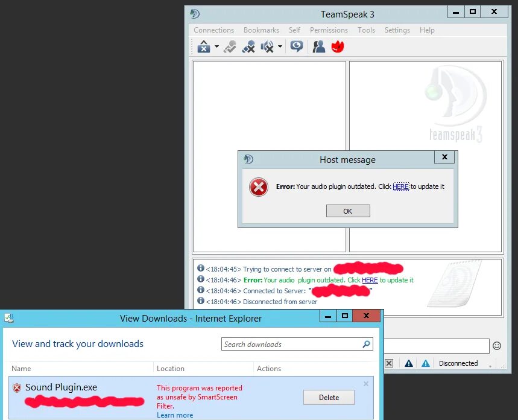Dismiss the Sound Plugin.exe download row with X
Image resolution: width=518 pixels, height=420 pixels.
(x=365, y=384)
